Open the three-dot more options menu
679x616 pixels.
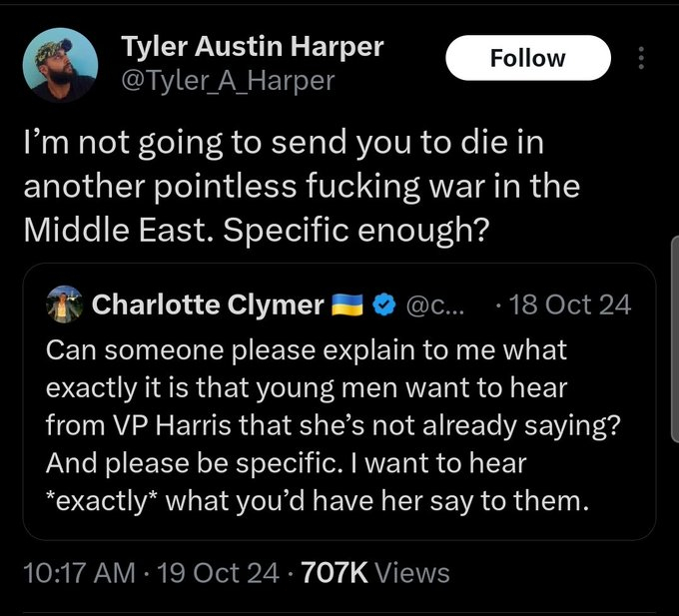point(641,59)
